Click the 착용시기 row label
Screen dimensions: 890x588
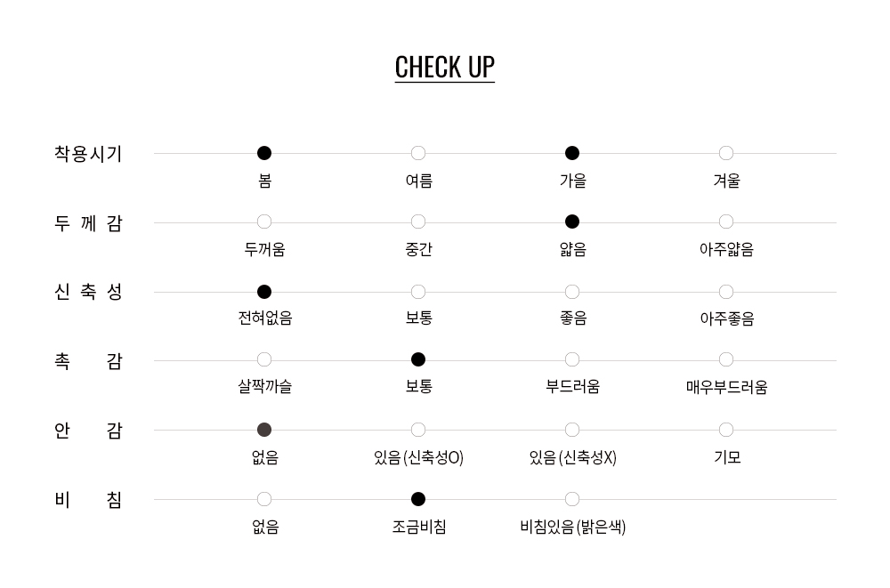click(88, 154)
